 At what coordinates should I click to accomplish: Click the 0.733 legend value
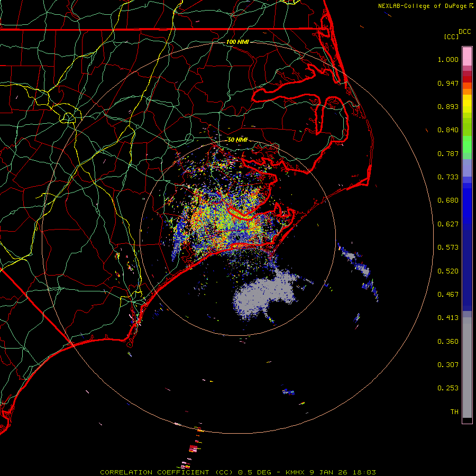[x=448, y=177]
